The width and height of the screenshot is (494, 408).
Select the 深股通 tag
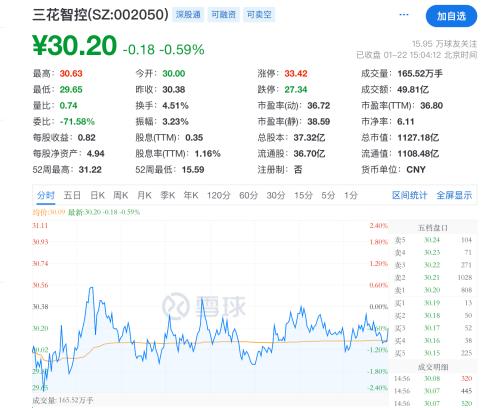pos(188,15)
